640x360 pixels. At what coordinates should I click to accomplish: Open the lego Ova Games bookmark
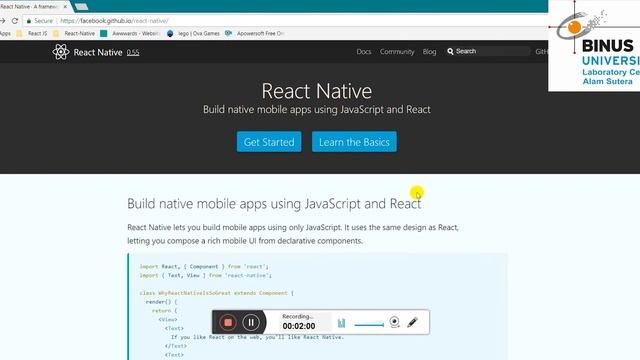click(193, 33)
